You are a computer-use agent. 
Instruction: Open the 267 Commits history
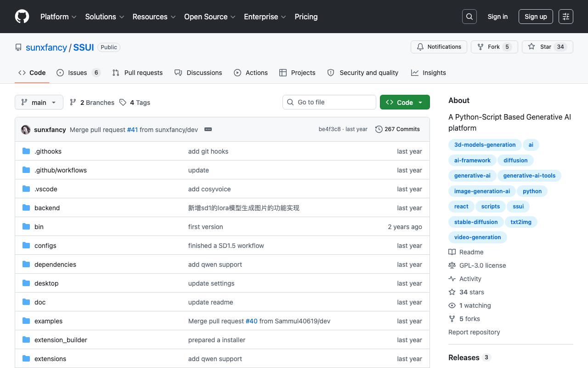click(398, 129)
